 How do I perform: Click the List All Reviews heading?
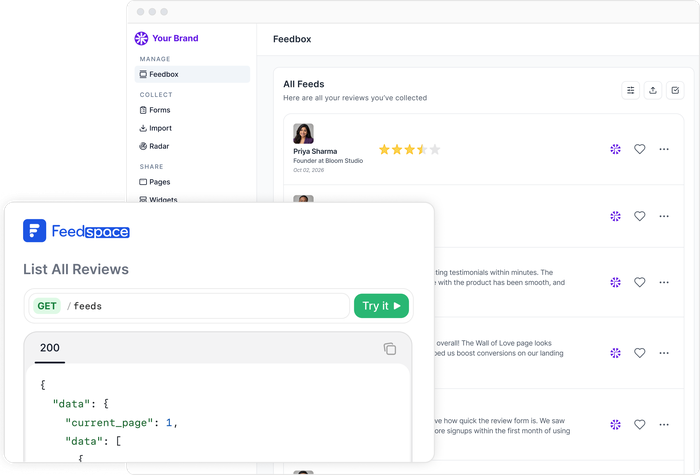[76, 270]
